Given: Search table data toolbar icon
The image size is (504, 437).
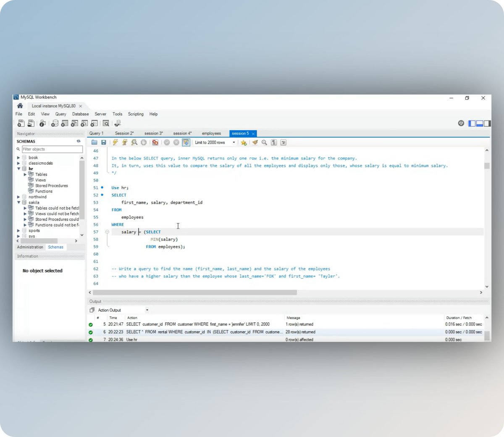Looking at the screenshot, I should pyautogui.click(x=106, y=124).
